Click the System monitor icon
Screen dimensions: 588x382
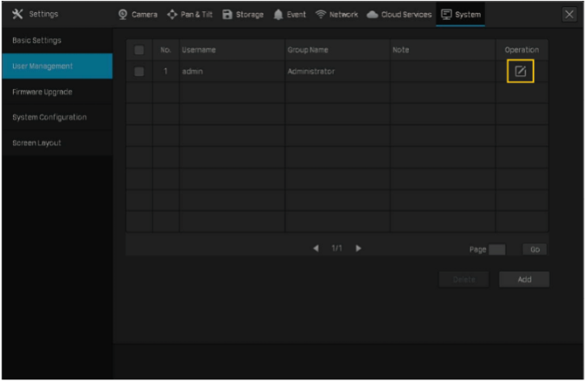(446, 14)
